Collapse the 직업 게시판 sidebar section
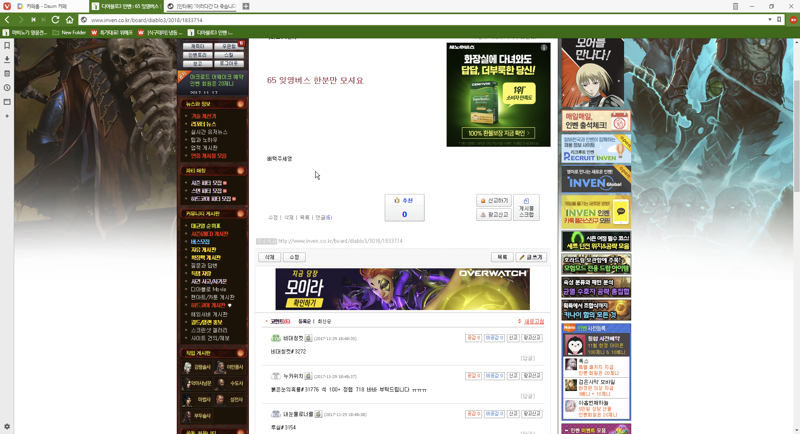The height and width of the screenshot is (434, 800). coord(240,353)
